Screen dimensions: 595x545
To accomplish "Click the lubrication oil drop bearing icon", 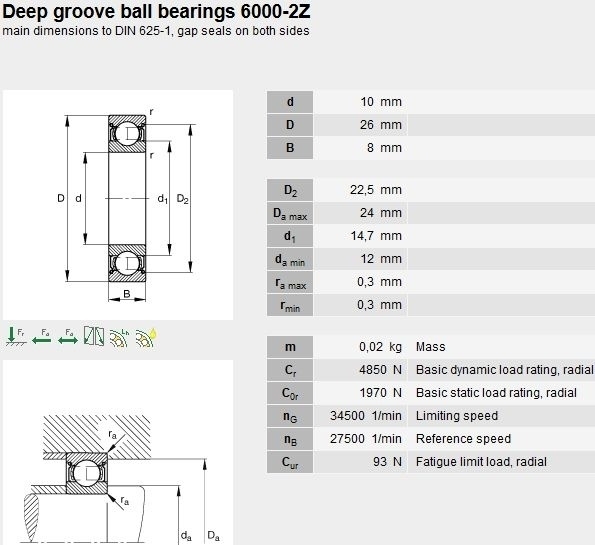I will (x=146, y=337).
